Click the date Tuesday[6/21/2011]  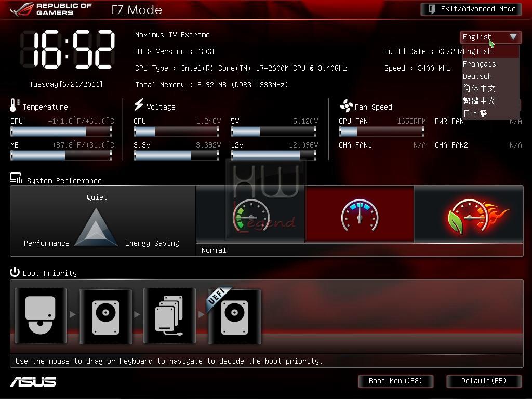[x=66, y=84]
